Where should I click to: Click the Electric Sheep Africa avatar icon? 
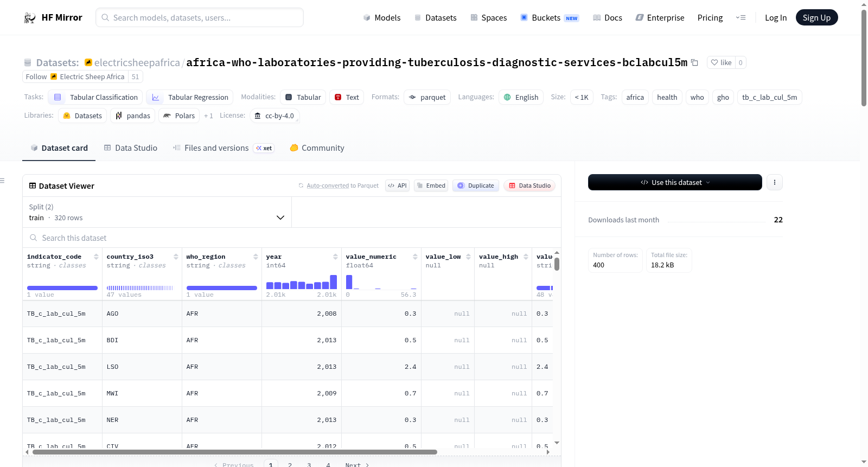tap(54, 76)
